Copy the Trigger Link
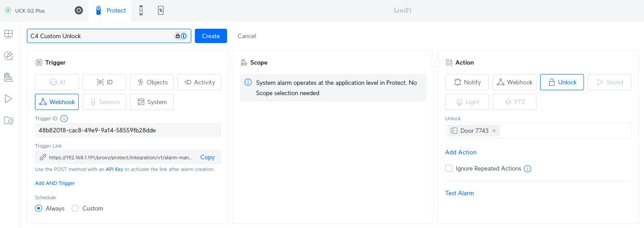The width and height of the screenshot is (644, 228). tap(207, 157)
